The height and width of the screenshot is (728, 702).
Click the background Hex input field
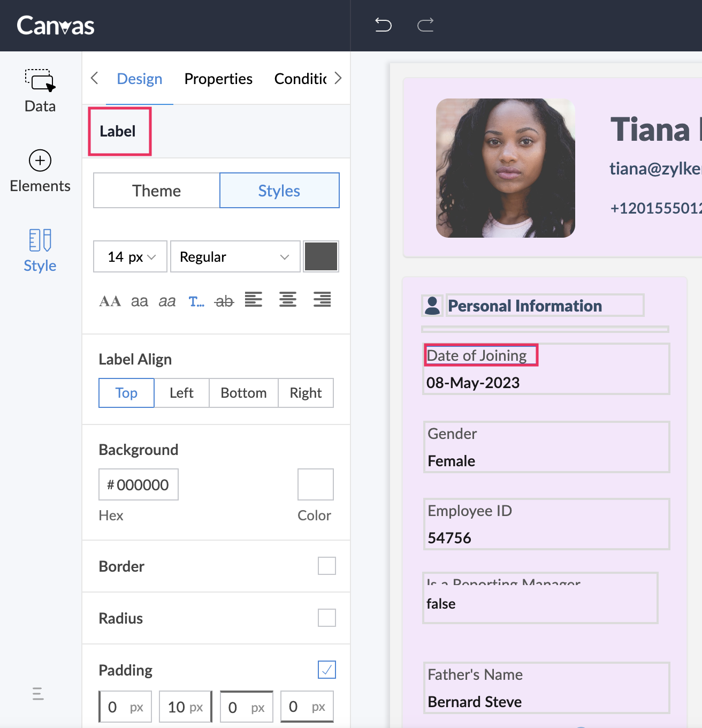coord(139,485)
